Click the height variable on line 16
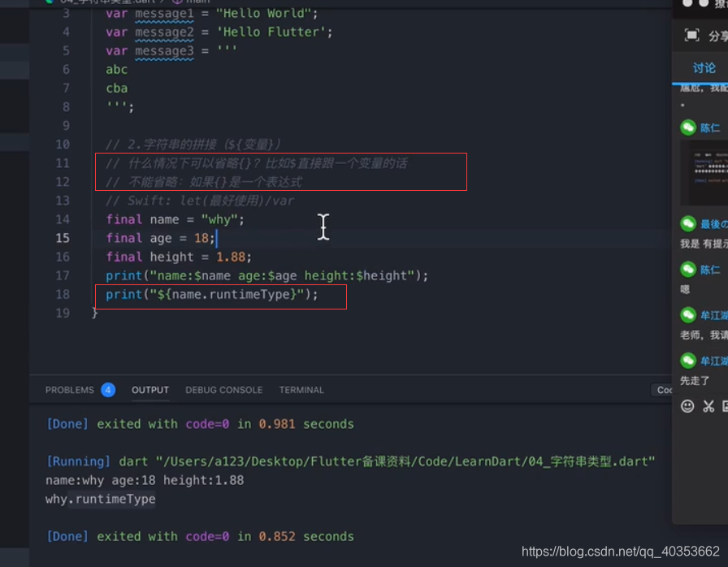The image size is (728, 567). click(x=171, y=257)
